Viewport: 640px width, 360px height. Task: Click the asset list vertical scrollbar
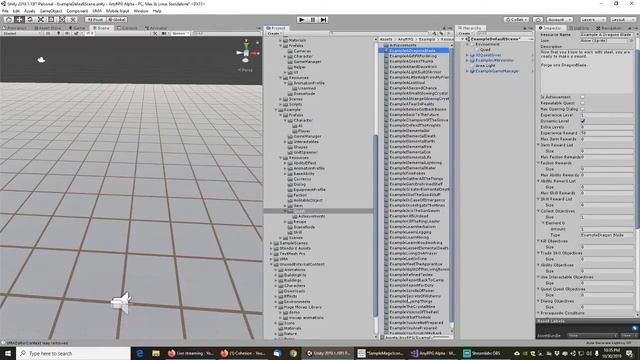point(451,184)
